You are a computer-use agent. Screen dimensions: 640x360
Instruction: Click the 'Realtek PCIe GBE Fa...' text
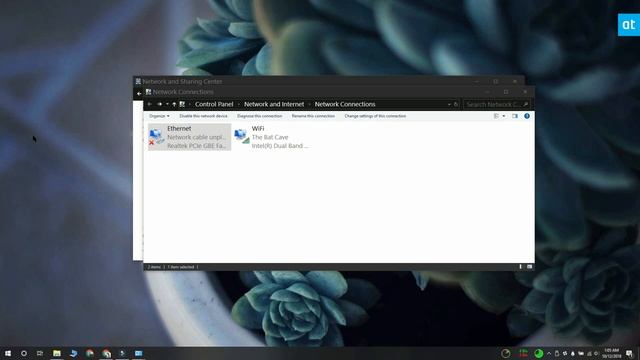pos(196,146)
